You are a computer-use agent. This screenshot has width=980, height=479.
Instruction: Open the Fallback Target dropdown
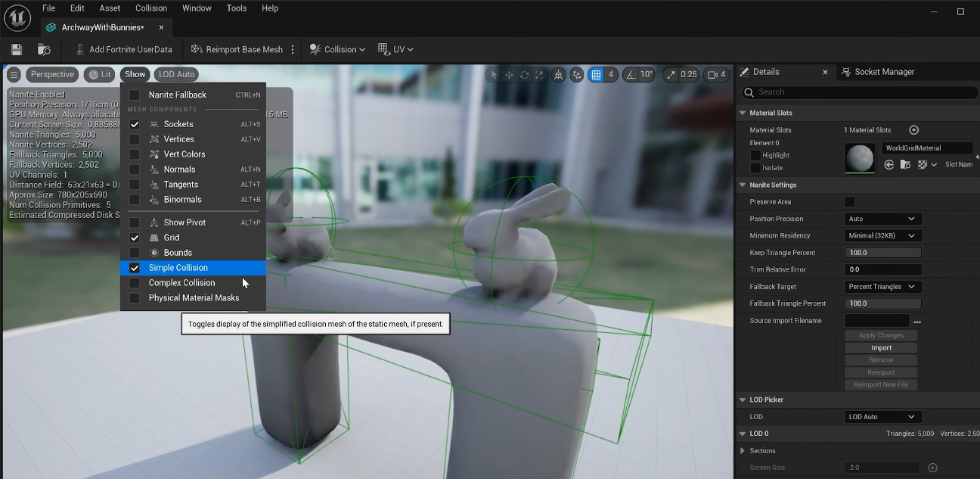click(882, 287)
